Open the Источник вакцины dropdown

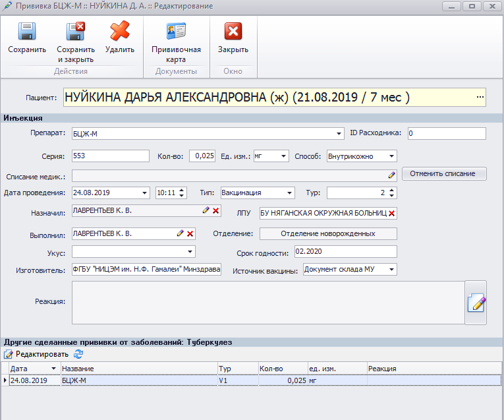(x=392, y=269)
